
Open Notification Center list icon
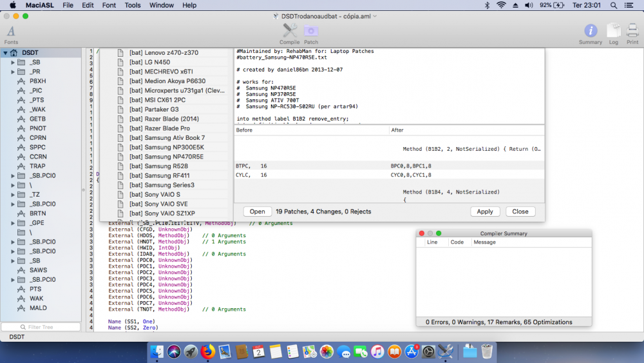(629, 5)
